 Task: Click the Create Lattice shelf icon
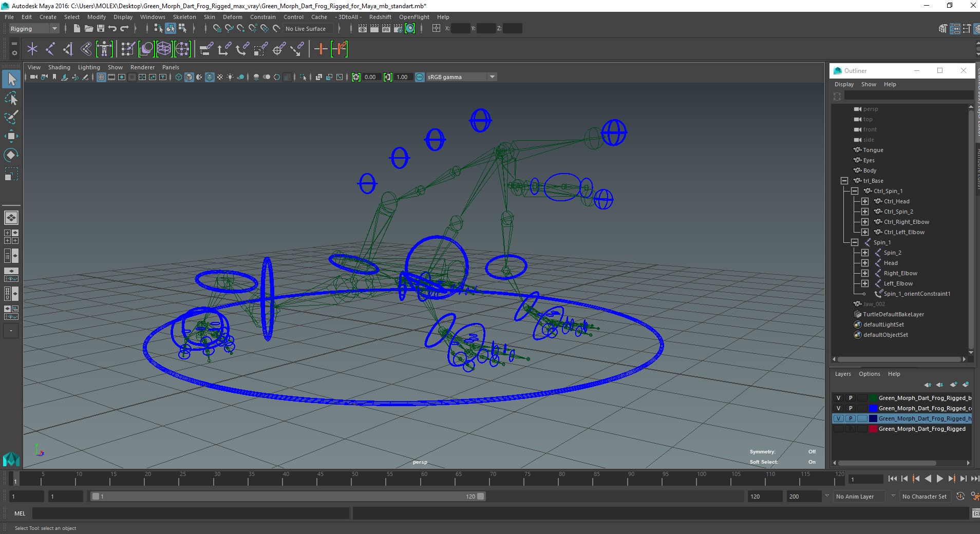click(x=164, y=49)
